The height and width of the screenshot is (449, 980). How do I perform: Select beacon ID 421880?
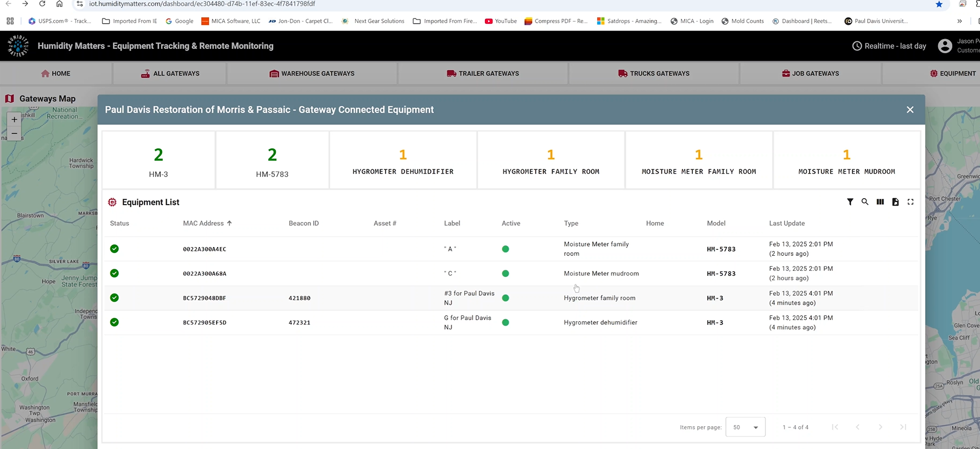(299, 298)
